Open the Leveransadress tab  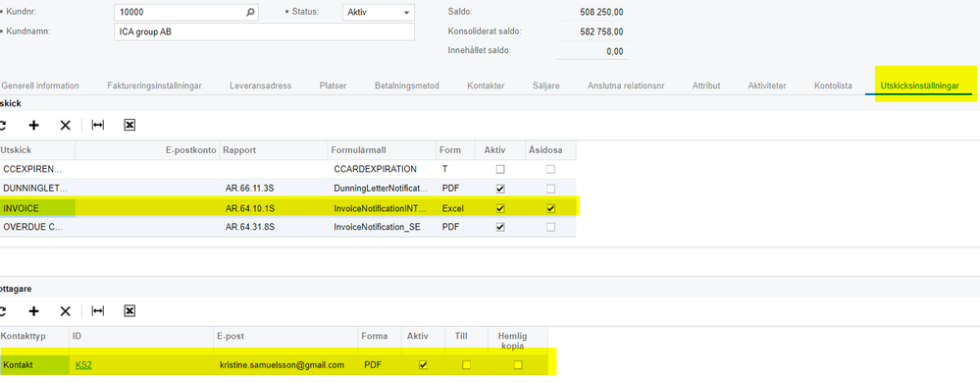pos(260,85)
